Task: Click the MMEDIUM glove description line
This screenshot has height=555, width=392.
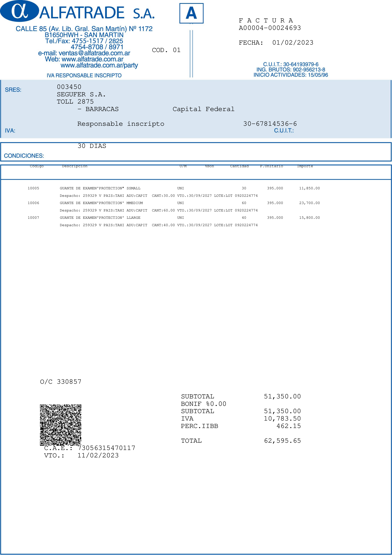Action: tap(101, 203)
